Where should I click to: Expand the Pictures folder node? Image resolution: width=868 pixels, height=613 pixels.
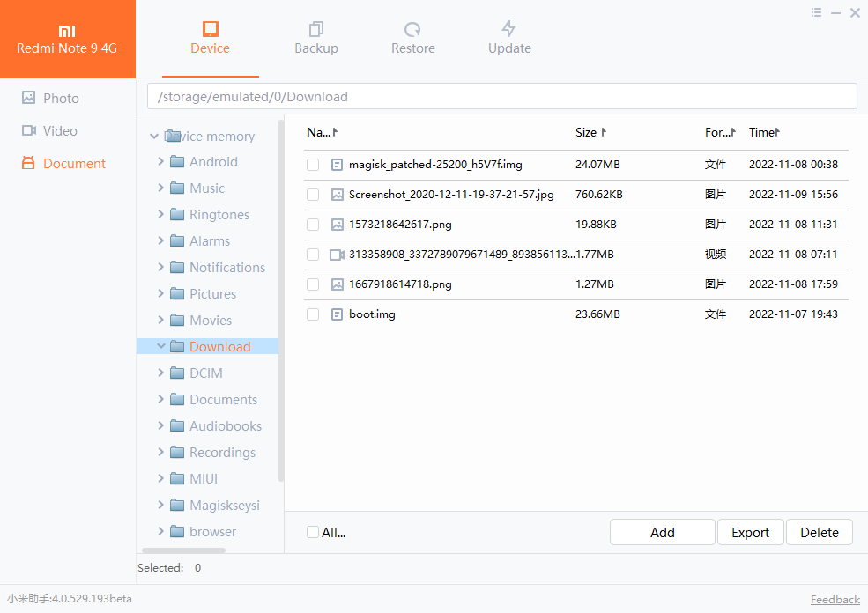(x=160, y=293)
